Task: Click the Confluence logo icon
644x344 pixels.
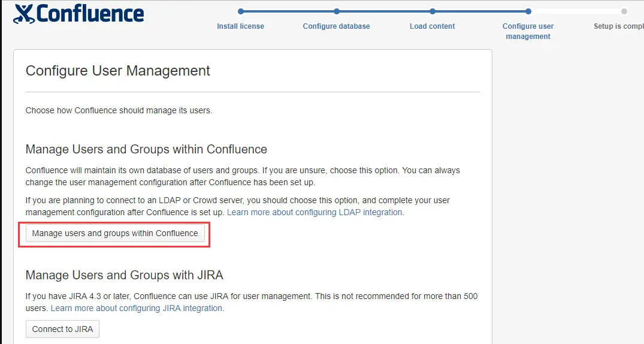Action: 24,13
